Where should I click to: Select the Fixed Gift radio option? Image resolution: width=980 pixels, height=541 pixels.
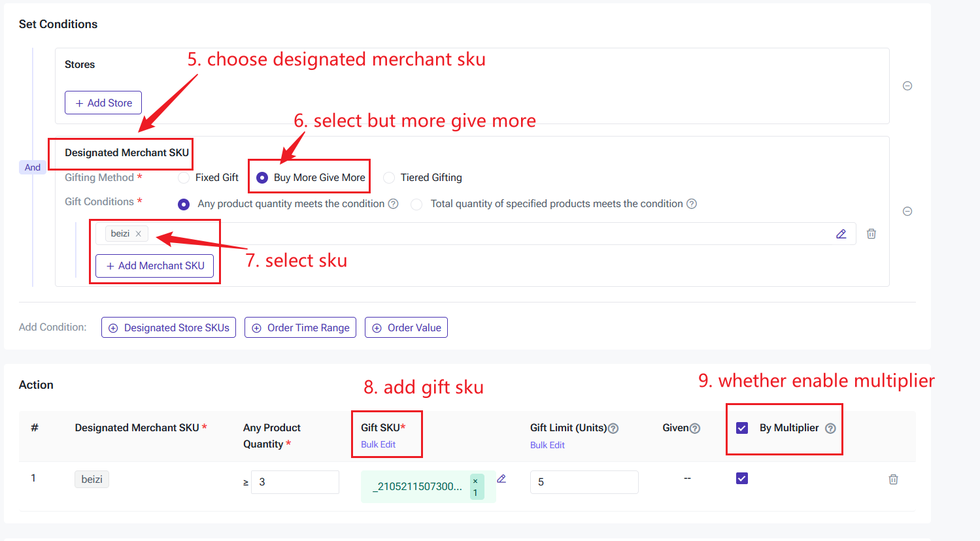(184, 178)
